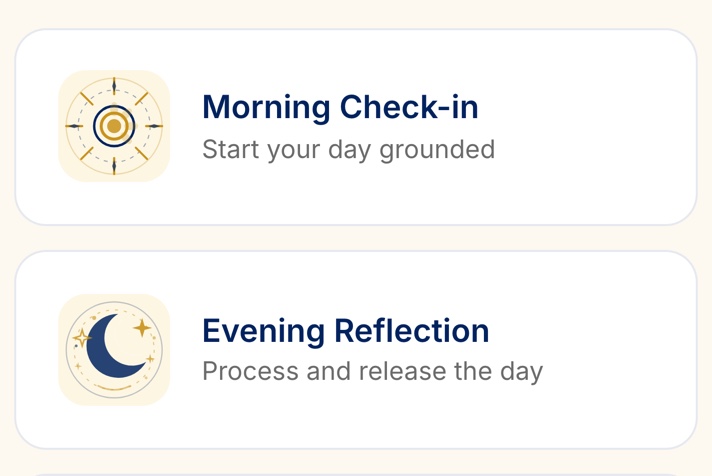
Task: Tap the cream rounded tile behind the moon
Action: tap(114, 350)
